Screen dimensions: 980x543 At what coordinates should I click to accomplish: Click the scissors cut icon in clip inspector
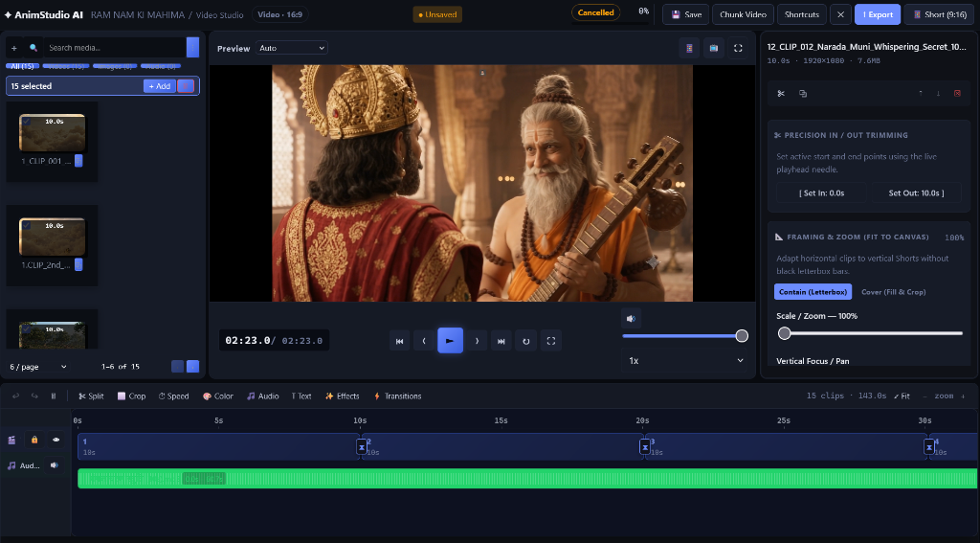click(781, 93)
